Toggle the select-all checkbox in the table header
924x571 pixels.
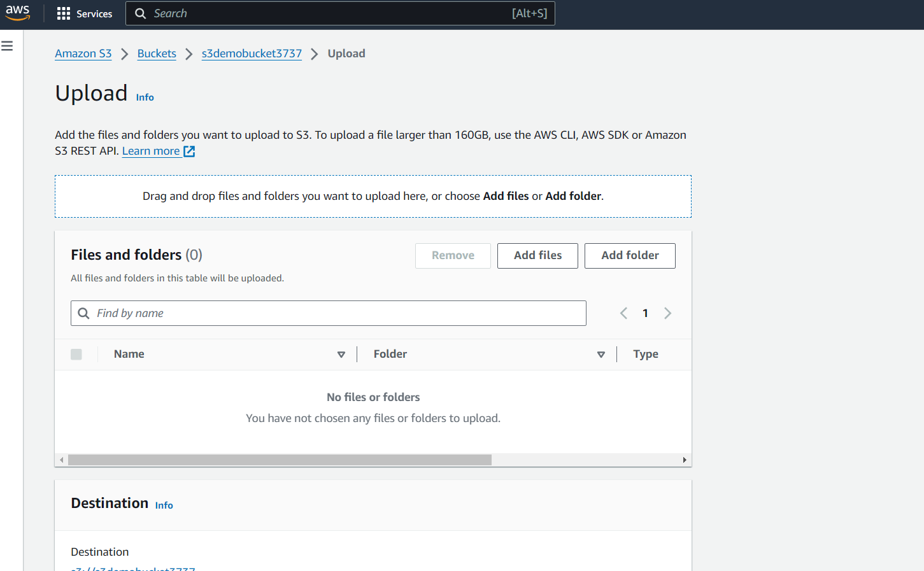[x=76, y=355]
